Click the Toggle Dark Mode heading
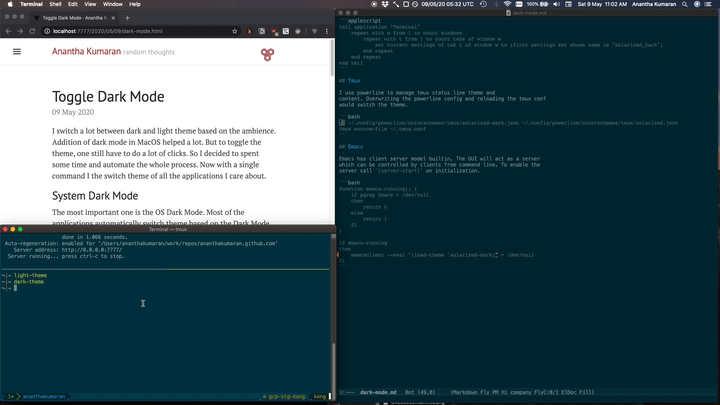This screenshot has height=405, width=720. [108, 96]
